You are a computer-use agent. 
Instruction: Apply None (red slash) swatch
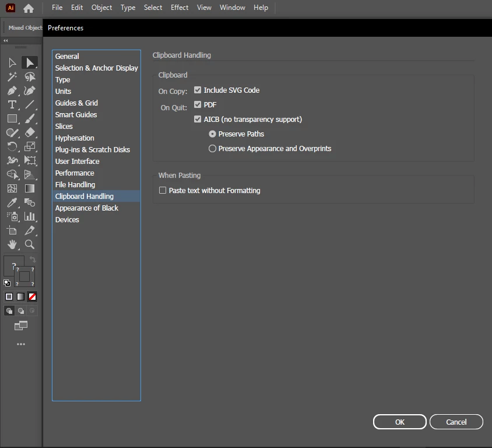click(x=32, y=297)
